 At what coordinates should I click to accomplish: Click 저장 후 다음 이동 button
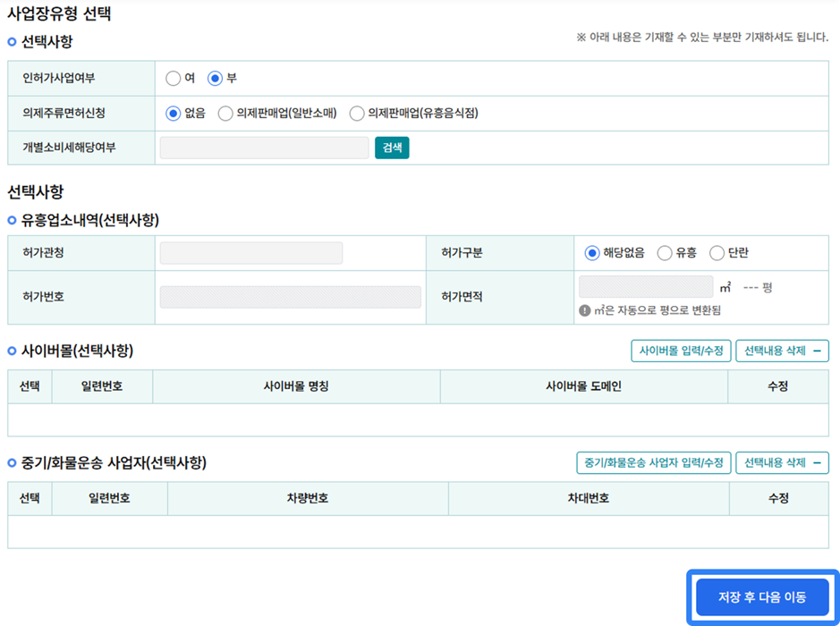762,596
